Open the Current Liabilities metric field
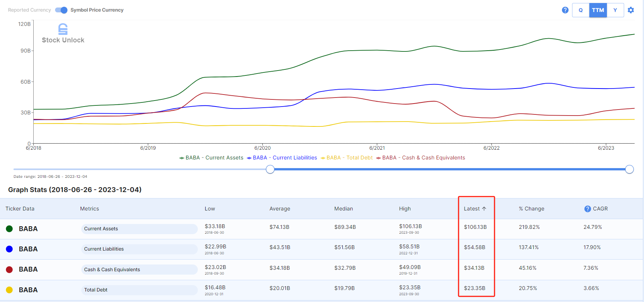 click(x=139, y=249)
